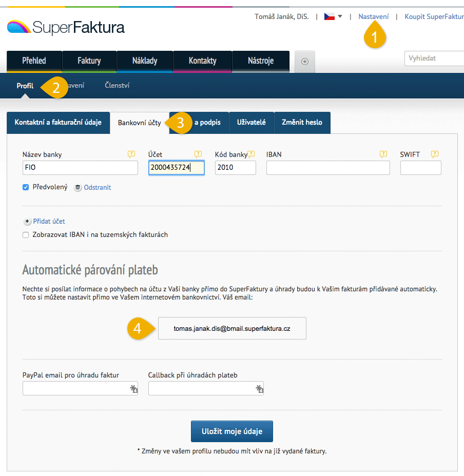Screen dimensions: 464x476
Task: Enable Zobrazovat IBAN i na tuzemských fakturách
Action: pyautogui.click(x=26, y=235)
